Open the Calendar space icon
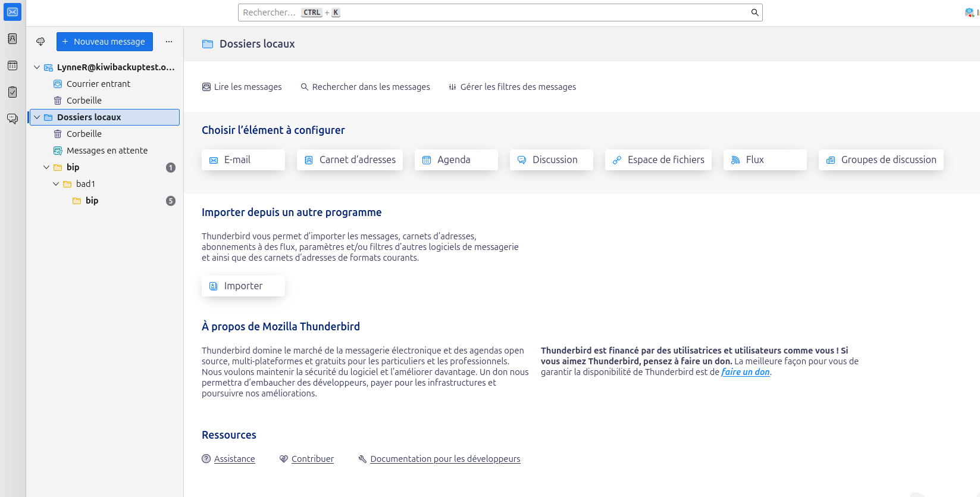Viewport: 980px width, 497px height. pos(12,65)
